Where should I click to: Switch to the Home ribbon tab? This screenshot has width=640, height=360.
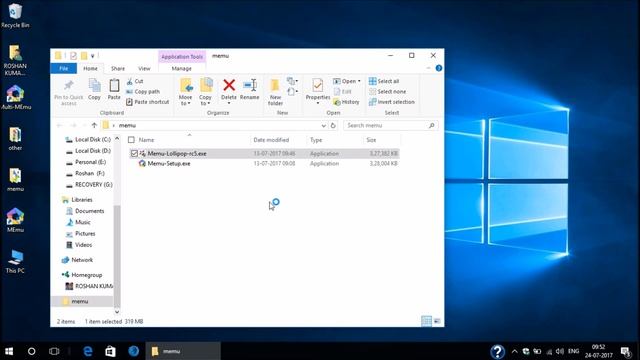click(x=90, y=69)
